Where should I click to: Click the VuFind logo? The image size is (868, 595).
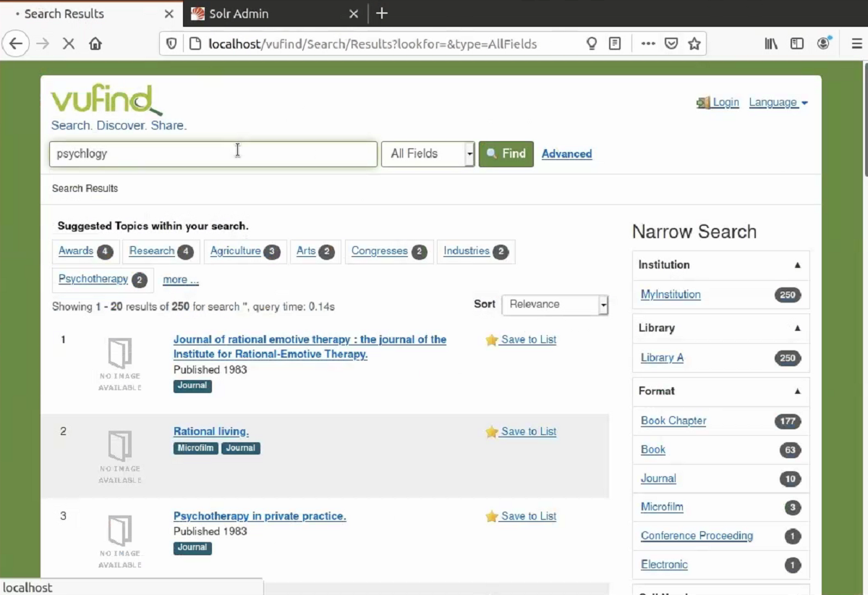pyautogui.click(x=106, y=101)
